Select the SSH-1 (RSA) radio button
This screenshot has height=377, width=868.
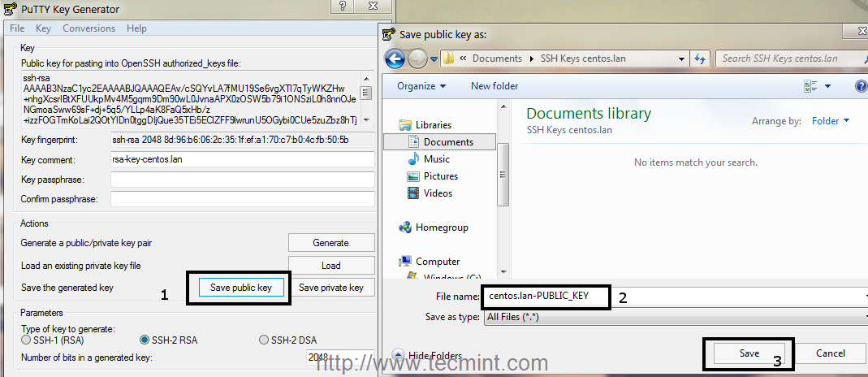[25, 340]
